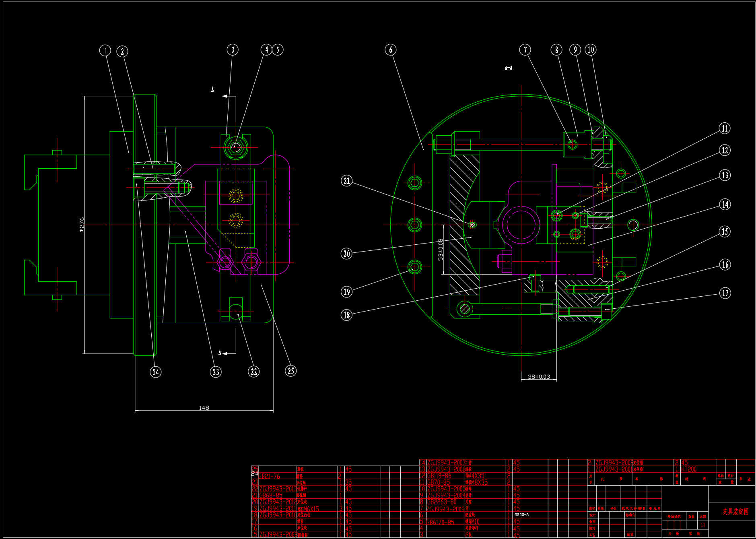
Task: Pick part balloon number 13
Action: pyautogui.click(x=725, y=175)
